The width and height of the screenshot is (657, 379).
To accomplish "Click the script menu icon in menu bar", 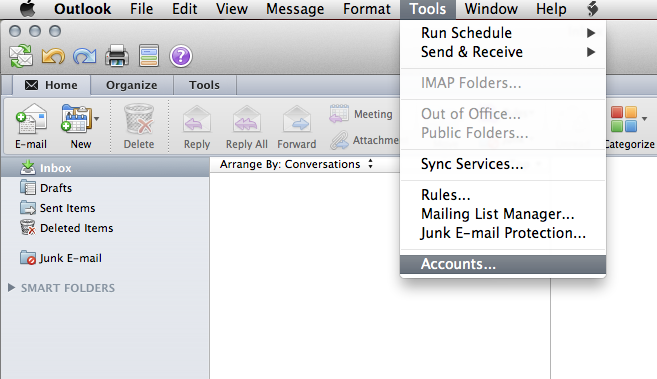I will [592, 9].
